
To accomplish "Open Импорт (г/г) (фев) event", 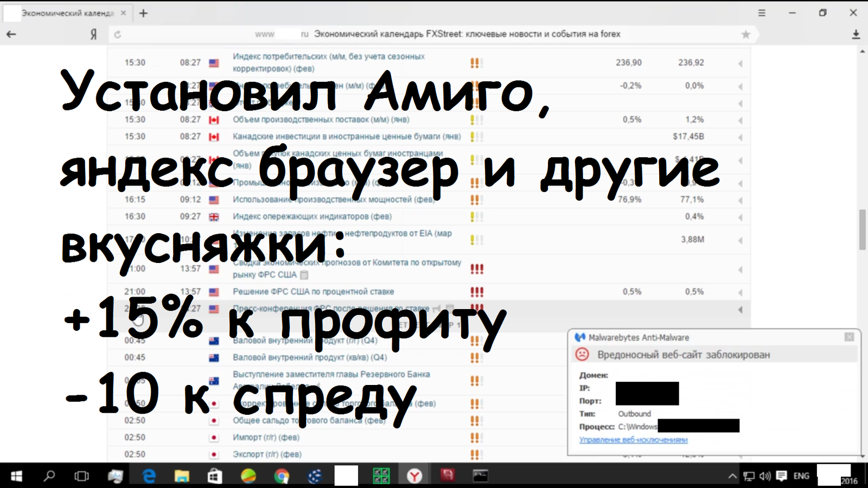I will tap(266, 437).
